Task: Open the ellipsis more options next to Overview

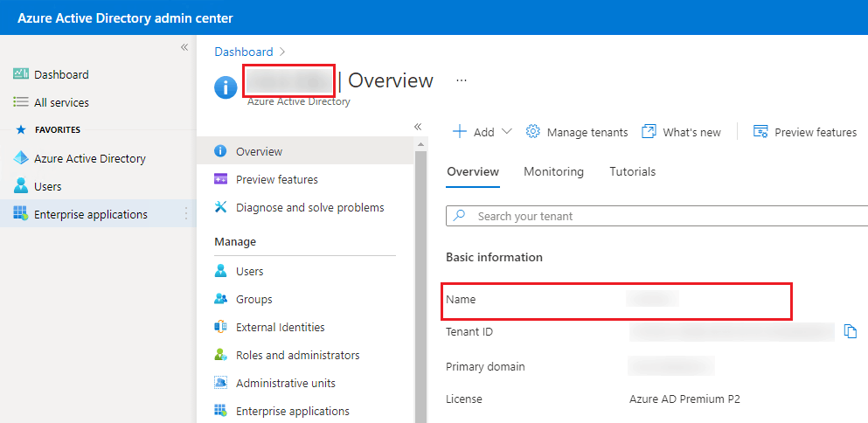Action: click(462, 80)
